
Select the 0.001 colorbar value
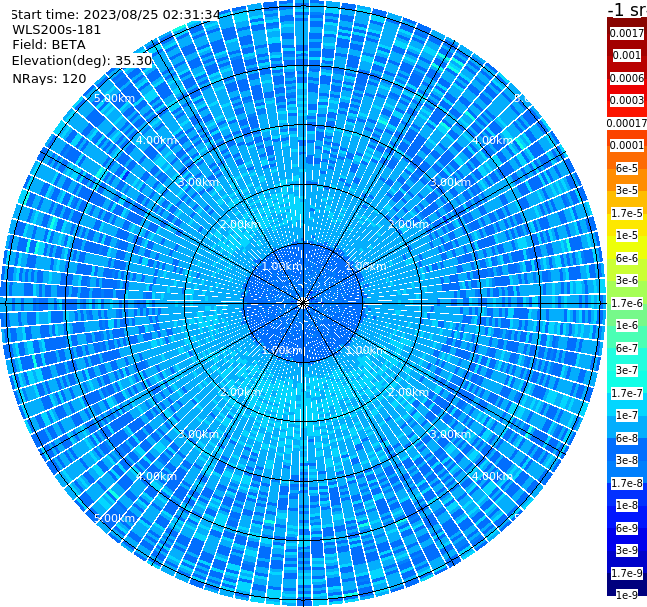coord(627,55)
